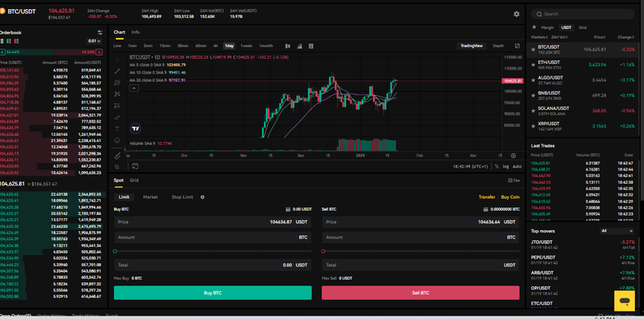Focus the market Search field

coord(583,14)
